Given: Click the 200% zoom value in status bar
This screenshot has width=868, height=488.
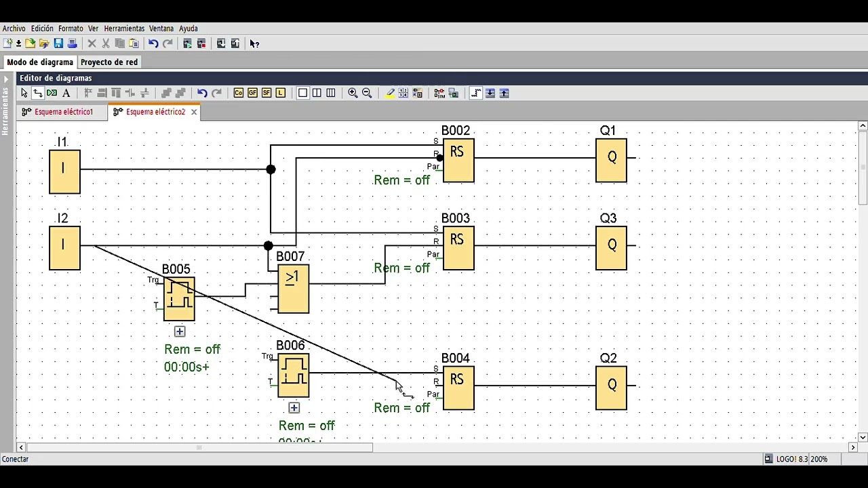Looking at the screenshot, I should [819, 459].
